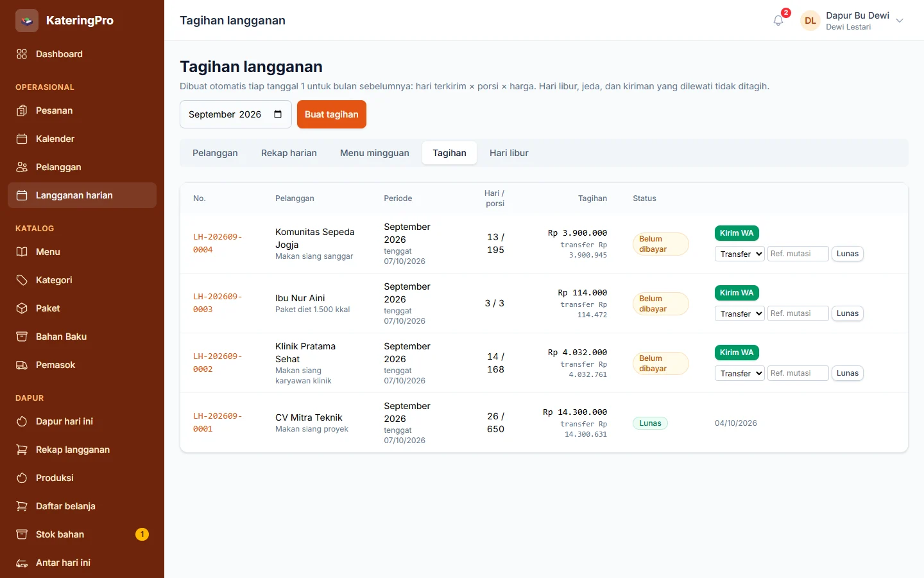Mark Ibu Nur Aini invoice as Lunas
The image size is (924, 578).
point(848,313)
